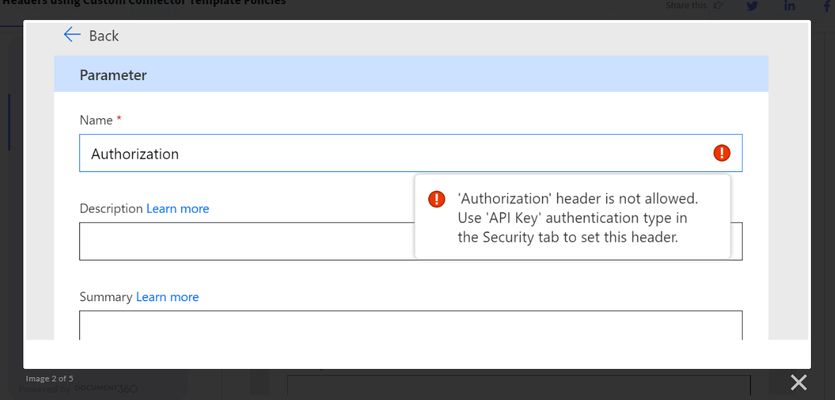Open the Learn more link next to Summary
This screenshot has height=400, width=835.
[167, 297]
